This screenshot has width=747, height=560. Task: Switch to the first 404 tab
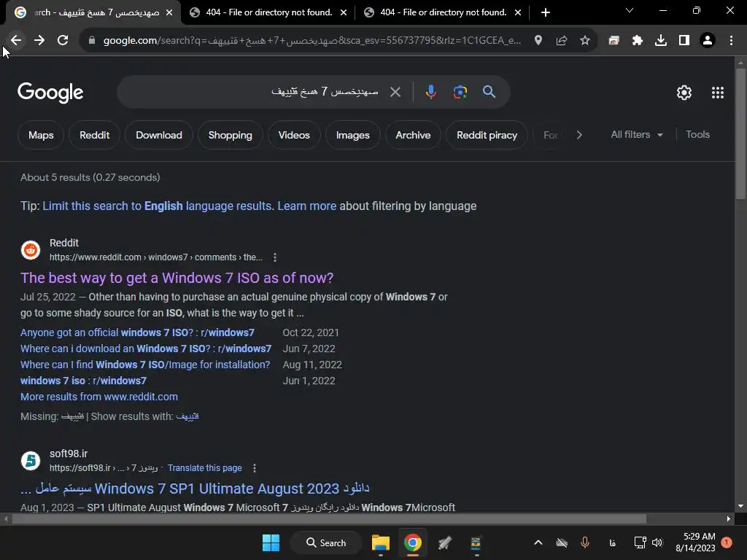point(268,12)
